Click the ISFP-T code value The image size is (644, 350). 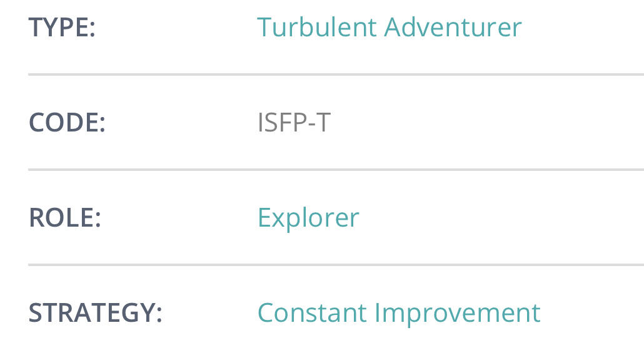293,123
